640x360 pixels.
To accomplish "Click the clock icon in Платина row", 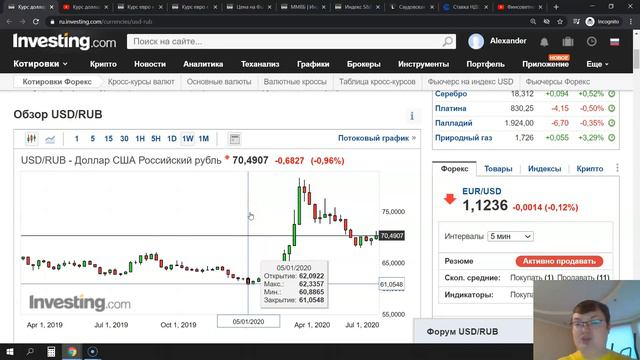I will [611, 109].
